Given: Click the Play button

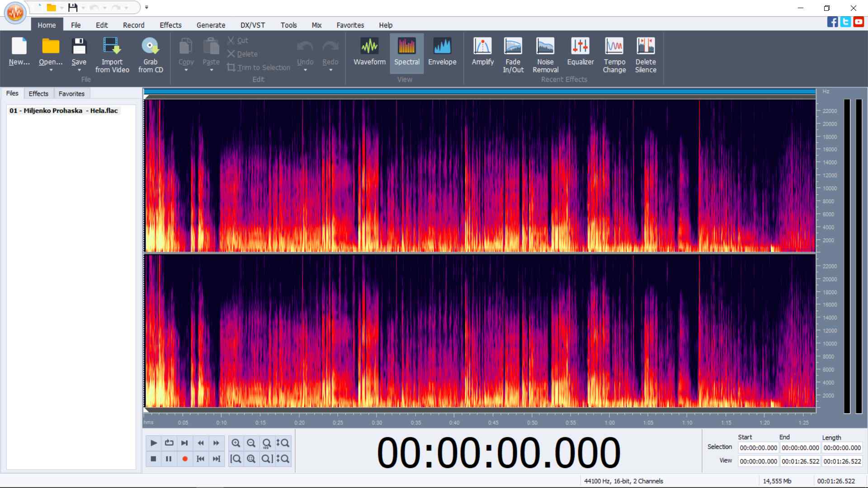Looking at the screenshot, I should click(x=154, y=443).
